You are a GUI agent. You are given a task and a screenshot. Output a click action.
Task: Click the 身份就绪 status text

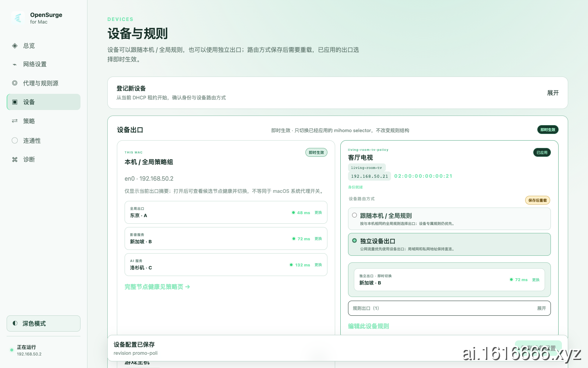click(x=355, y=187)
